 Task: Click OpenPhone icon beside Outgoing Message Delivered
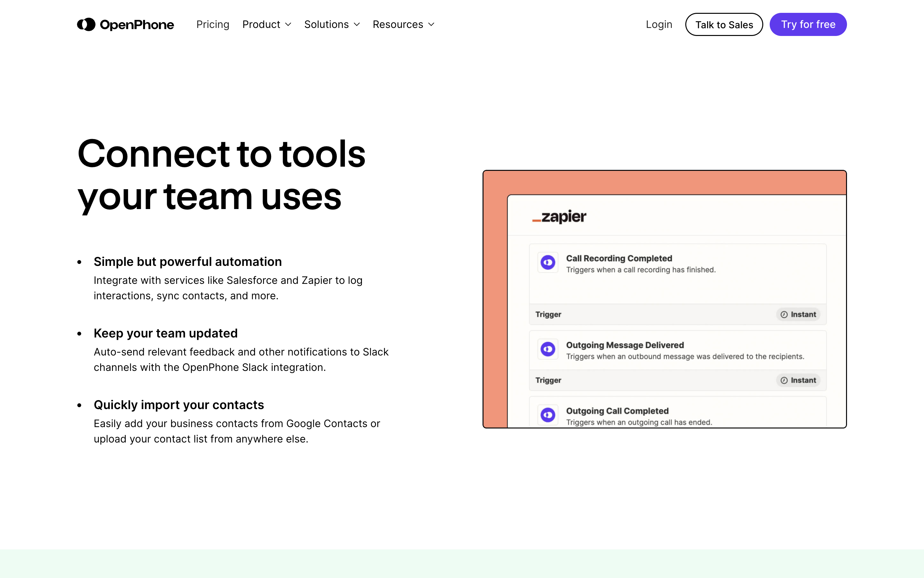(x=548, y=349)
